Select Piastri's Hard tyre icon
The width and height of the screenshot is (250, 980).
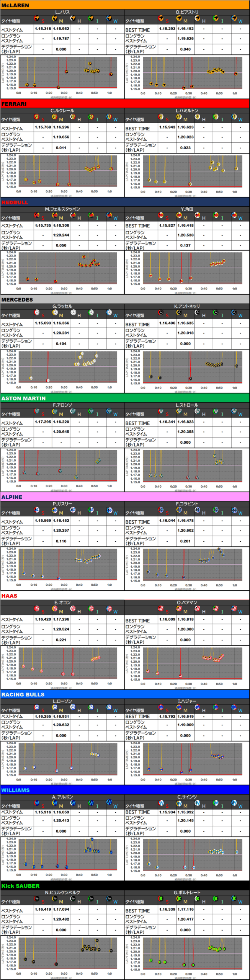coord(197,18)
